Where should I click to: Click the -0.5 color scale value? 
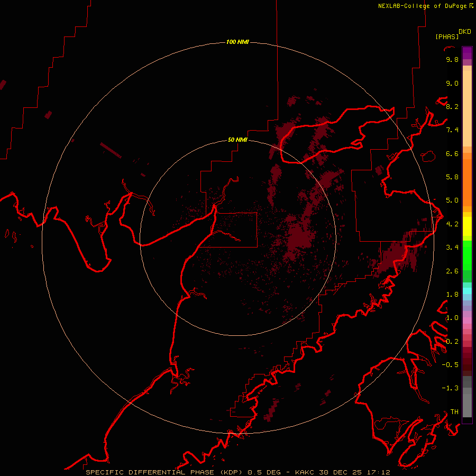[450, 364]
